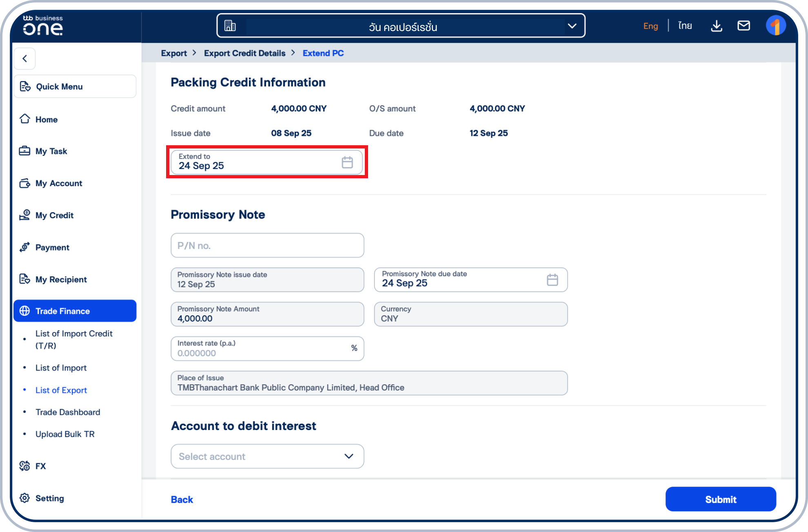
Task: Click the Submit button
Action: point(721,499)
